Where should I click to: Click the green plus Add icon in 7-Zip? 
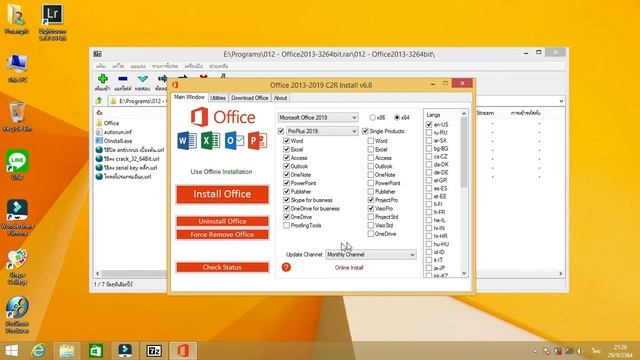(x=102, y=79)
